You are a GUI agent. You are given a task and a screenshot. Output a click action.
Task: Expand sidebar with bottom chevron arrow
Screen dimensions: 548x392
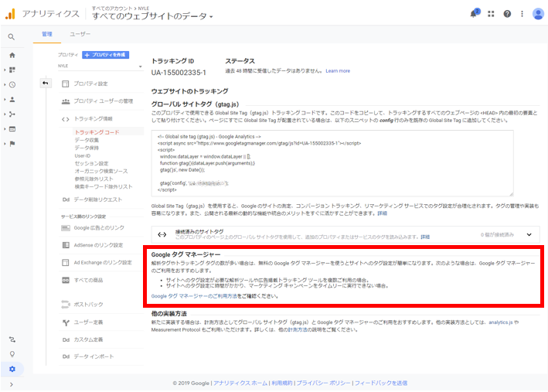[12, 384]
